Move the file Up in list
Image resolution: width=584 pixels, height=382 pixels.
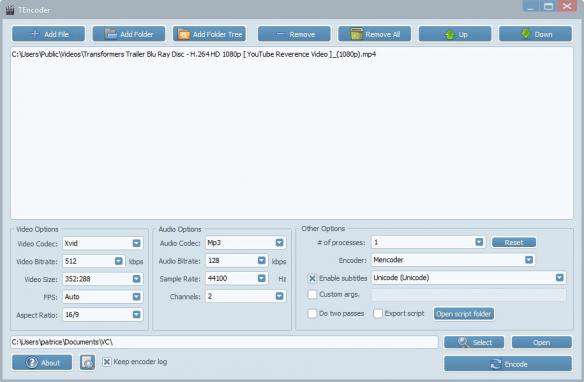coord(455,34)
